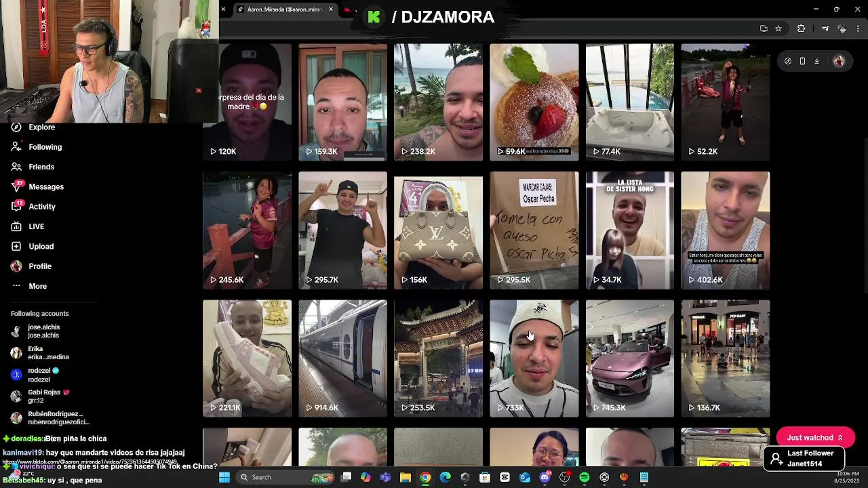868x488 pixels.
Task: Open Profile from sidebar
Action: point(31,266)
